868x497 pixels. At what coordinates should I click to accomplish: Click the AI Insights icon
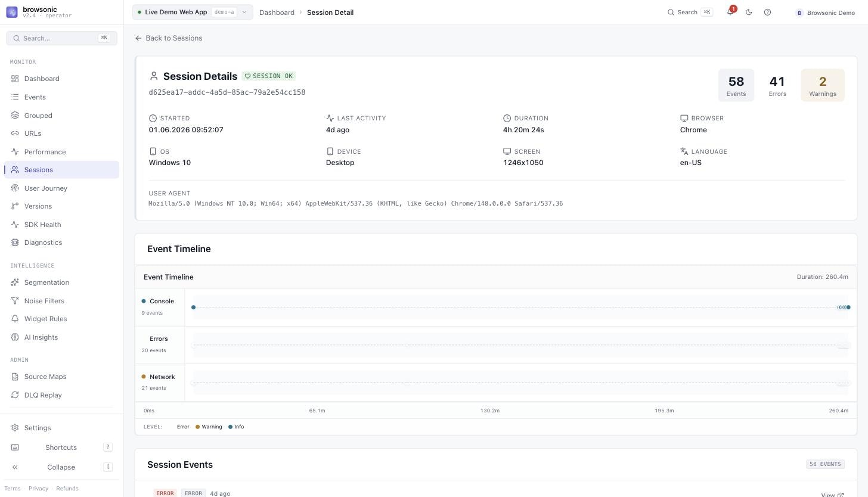pyautogui.click(x=15, y=337)
